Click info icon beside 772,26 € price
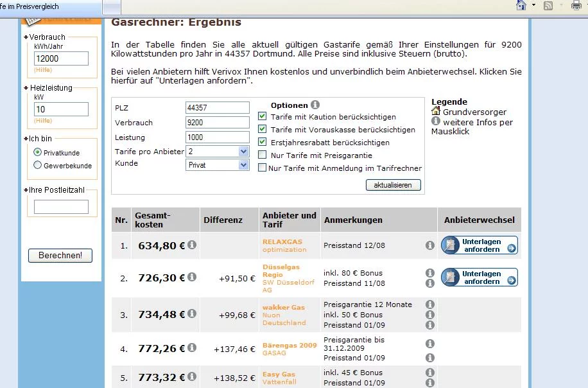 pos(192,348)
